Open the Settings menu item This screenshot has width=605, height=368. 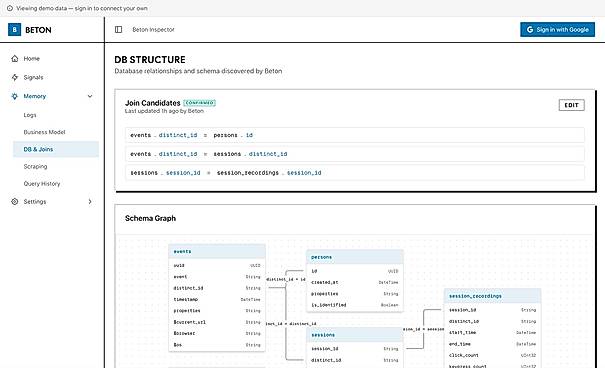(x=35, y=201)
